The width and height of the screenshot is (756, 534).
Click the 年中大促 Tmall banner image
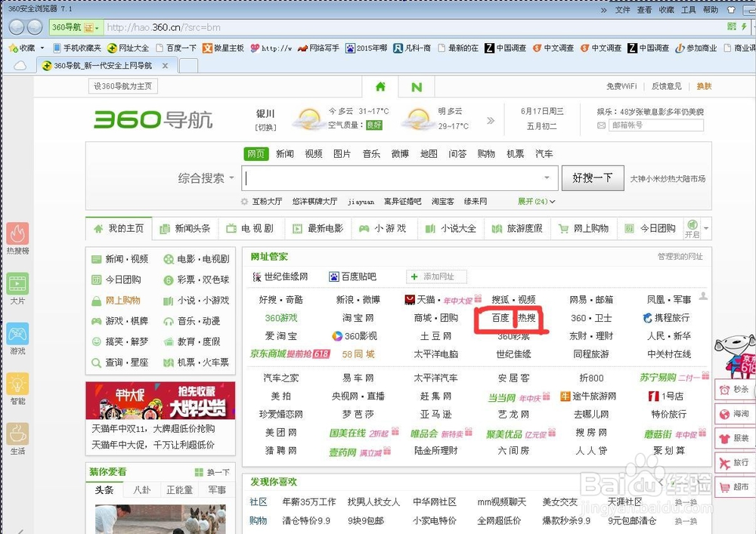pos(160,400)
